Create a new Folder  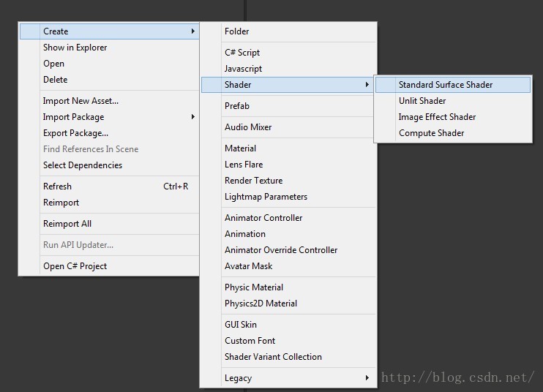[x=288, y=31]
